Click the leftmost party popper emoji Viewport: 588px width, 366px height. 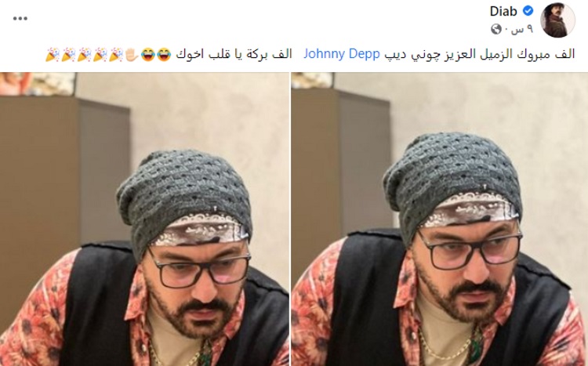[x=52, y=54]
